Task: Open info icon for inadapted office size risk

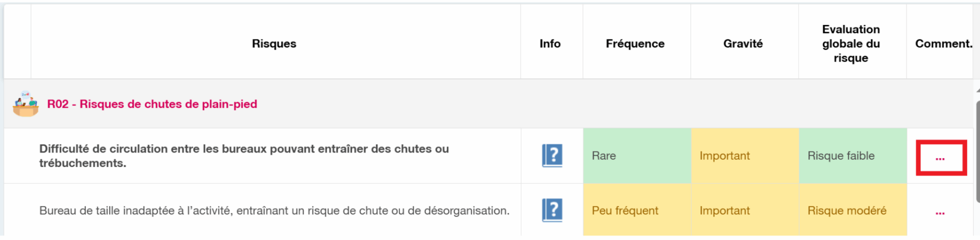Action: 552,210
